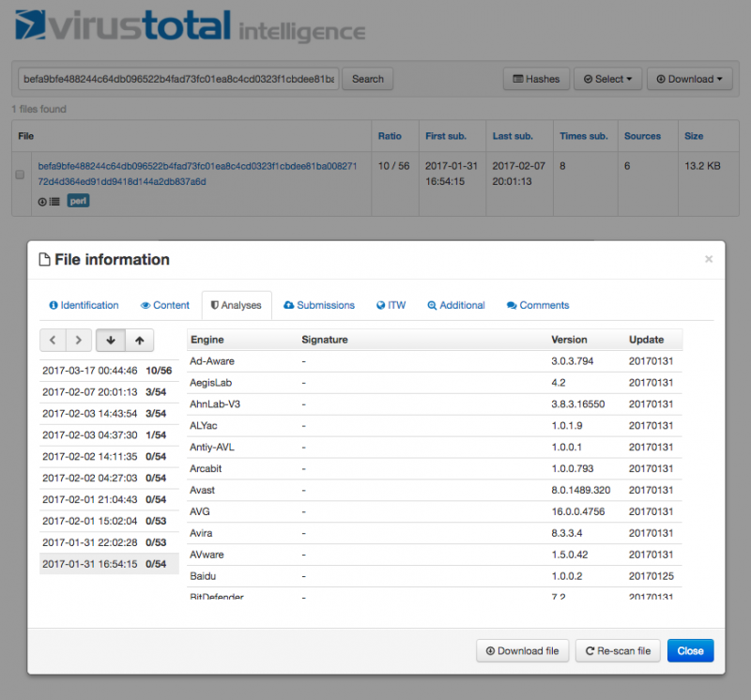The width and height of the screenshot is (751, 700).
Task: Select analysis 2017-02-03 04:37:30 1/54
Action: click(x=109, y=435)
